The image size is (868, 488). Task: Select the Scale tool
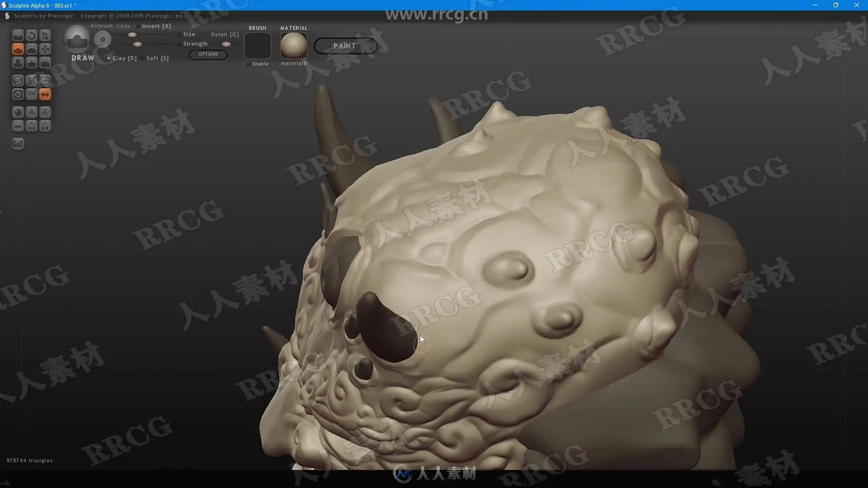(x=45, y=36)
